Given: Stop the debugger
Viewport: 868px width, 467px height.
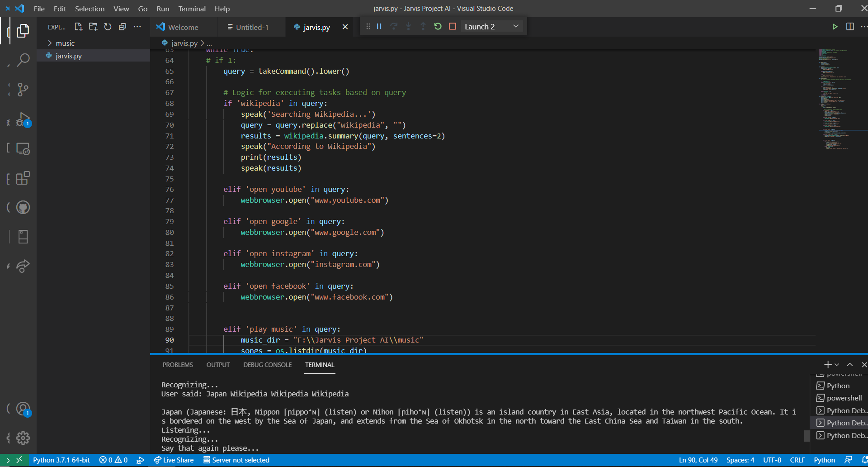Looking at the screenshot, I should point(452,26).
